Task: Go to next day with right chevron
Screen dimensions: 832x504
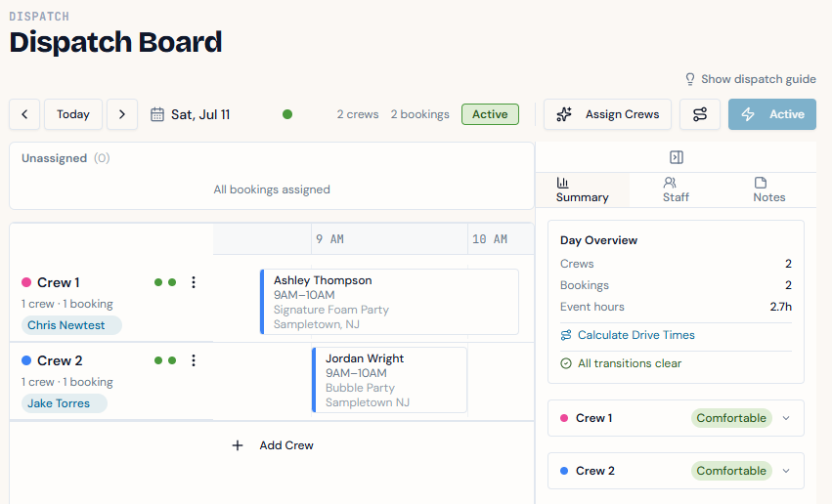Action: 122,114
